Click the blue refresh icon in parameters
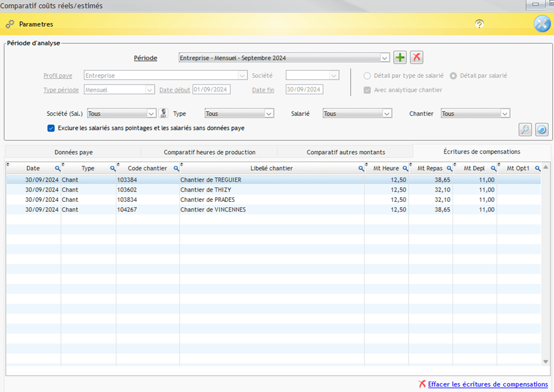Screen dimensions: 554x392 [x=540, y=129]
